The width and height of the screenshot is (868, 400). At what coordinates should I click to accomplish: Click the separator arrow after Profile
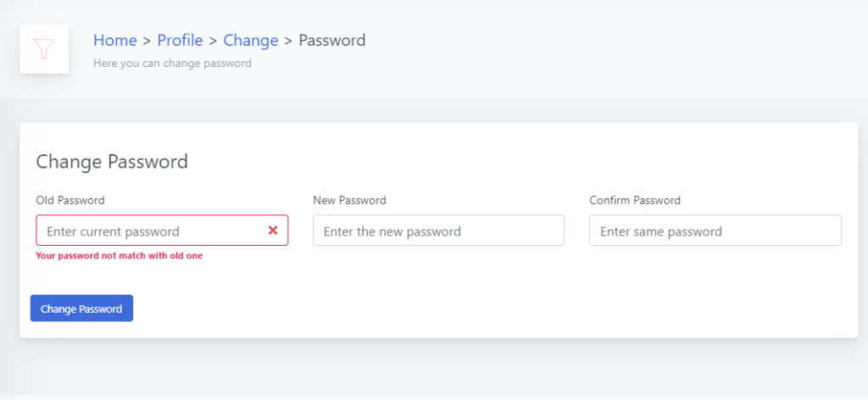click(x=213, y=41)
